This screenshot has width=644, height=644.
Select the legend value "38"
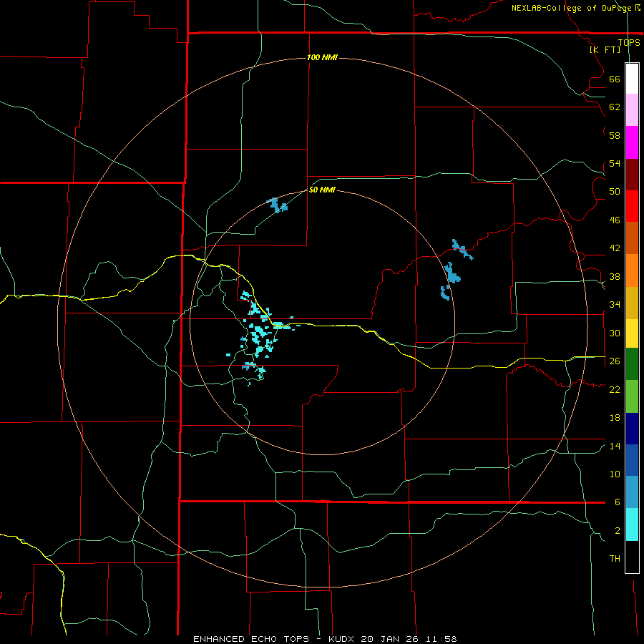pyautogui.click(x=615, y=276)
